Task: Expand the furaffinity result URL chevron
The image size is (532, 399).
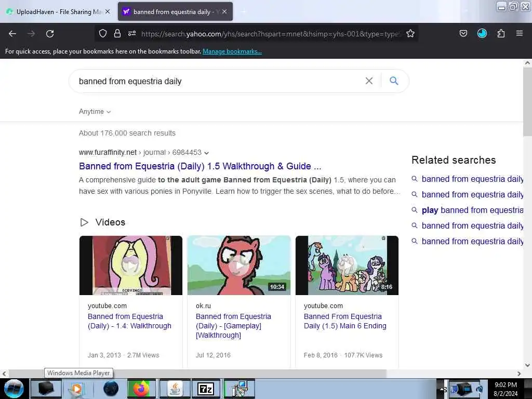Action: click(x=207, y=153)
